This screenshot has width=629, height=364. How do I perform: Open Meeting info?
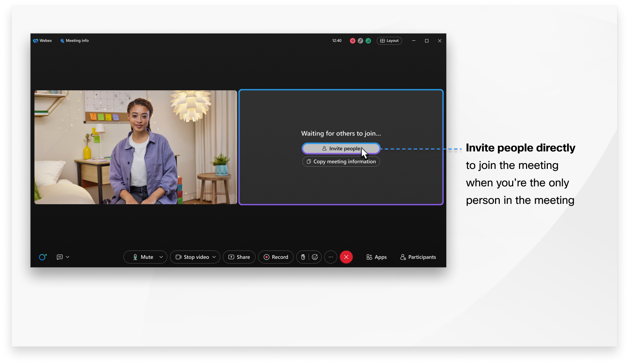pos(74,41)
